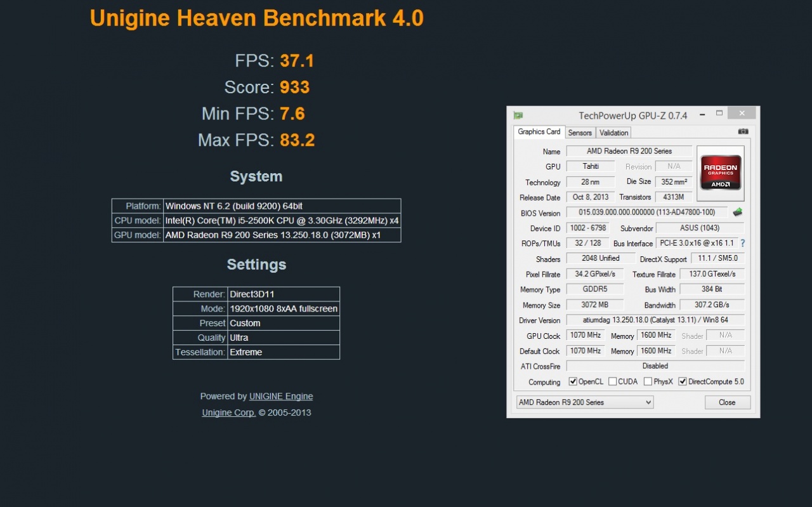812x507 pixels.
Task: Click the GPU model cell in System table
Action: click(282, 235)
